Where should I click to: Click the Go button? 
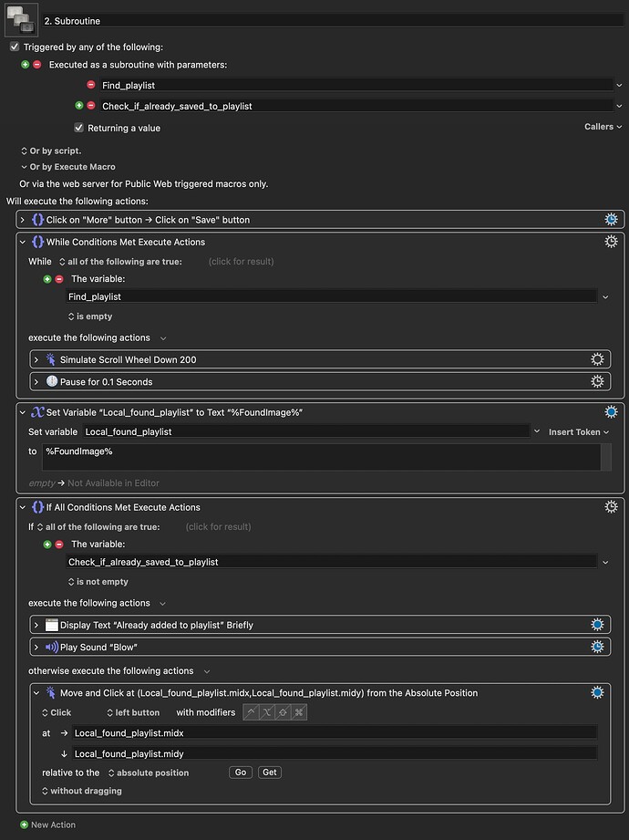241,773
